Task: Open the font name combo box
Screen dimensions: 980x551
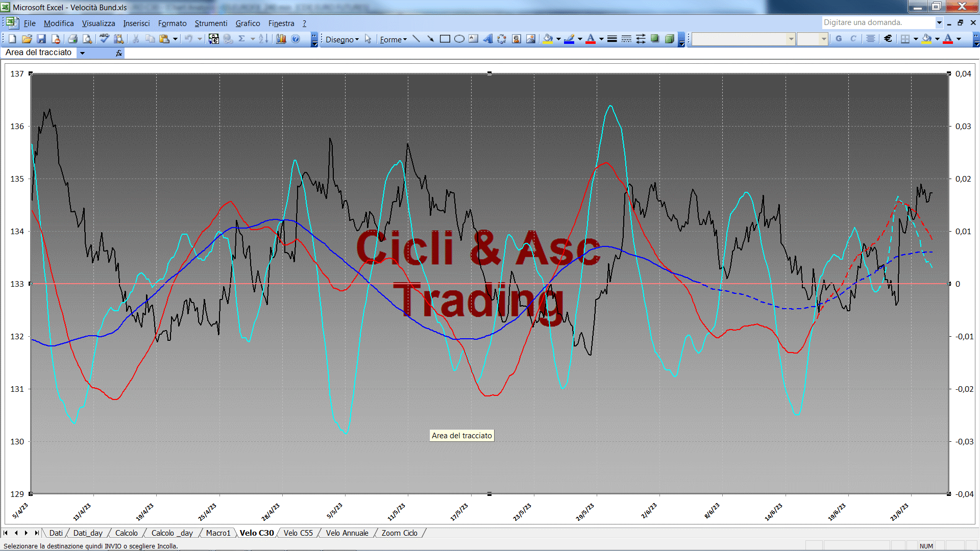Action: click(x=743, y=39)
